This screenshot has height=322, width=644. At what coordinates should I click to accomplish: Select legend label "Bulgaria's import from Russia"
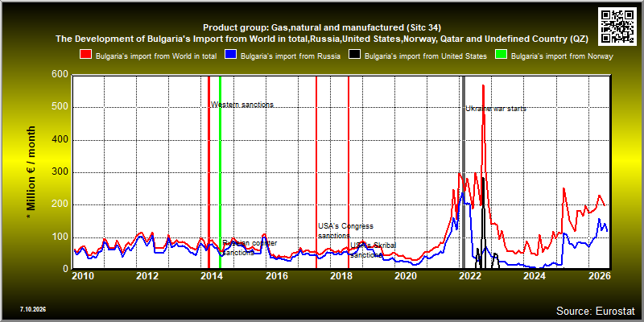[291, 56]
